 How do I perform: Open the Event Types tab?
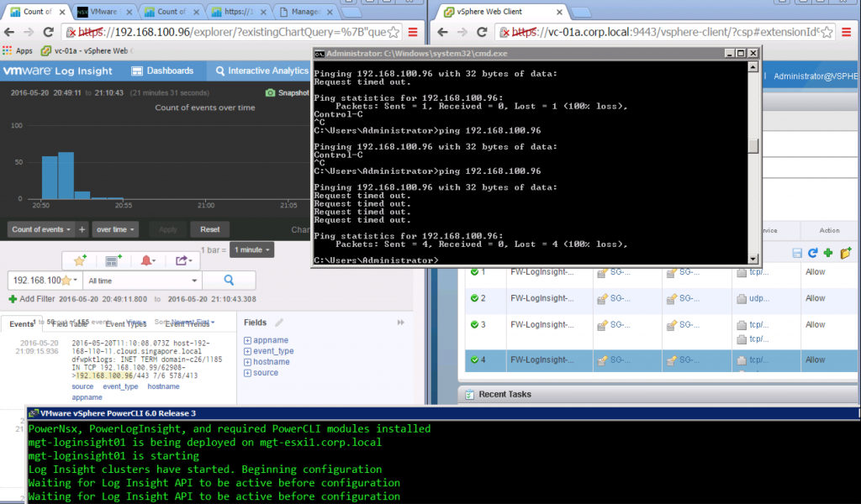(x=126, y=323)
